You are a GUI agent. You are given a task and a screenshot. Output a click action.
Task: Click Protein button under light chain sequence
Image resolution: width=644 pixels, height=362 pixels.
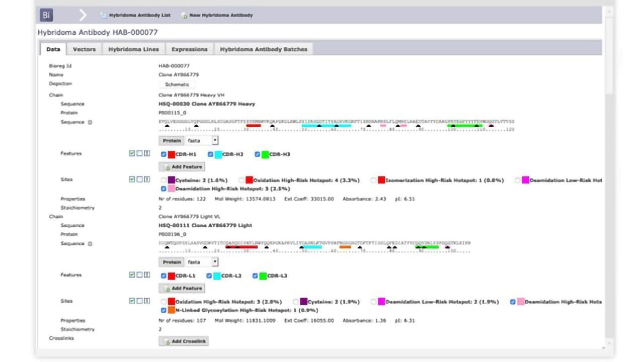tap(172, 262)
